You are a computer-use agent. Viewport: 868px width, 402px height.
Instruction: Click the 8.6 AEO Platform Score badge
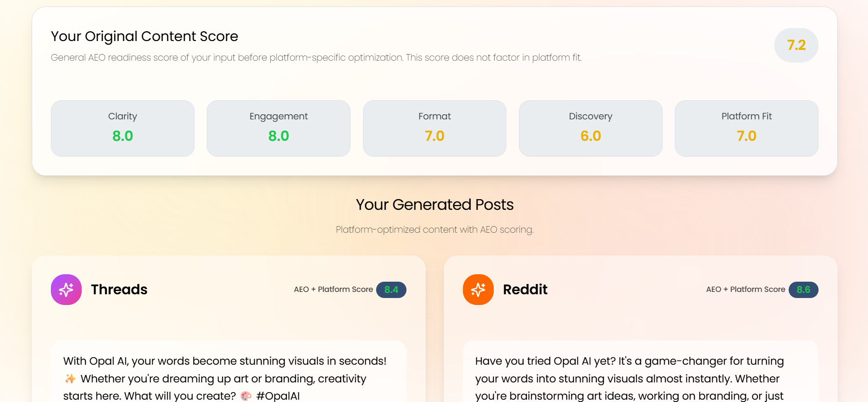[803, 290]
